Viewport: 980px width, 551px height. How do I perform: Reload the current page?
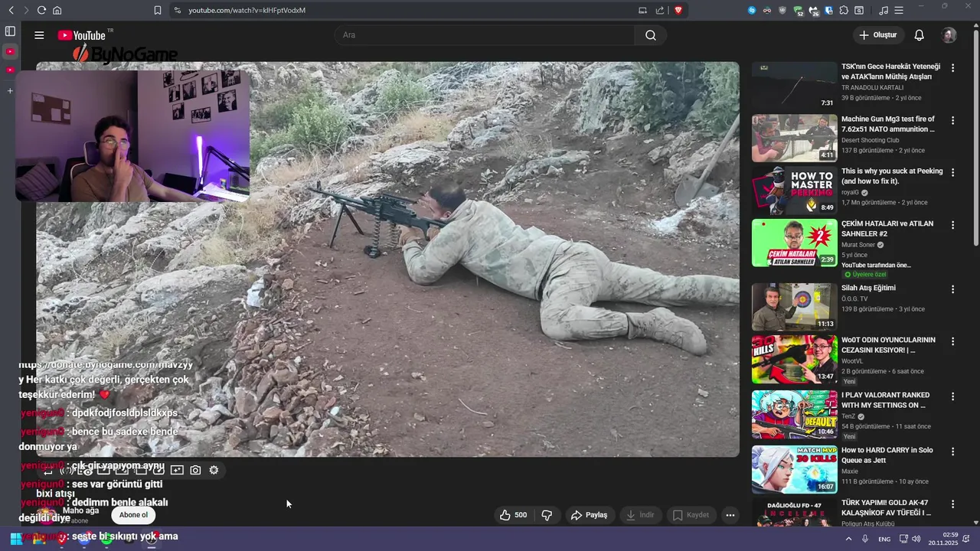coord(41,10)
